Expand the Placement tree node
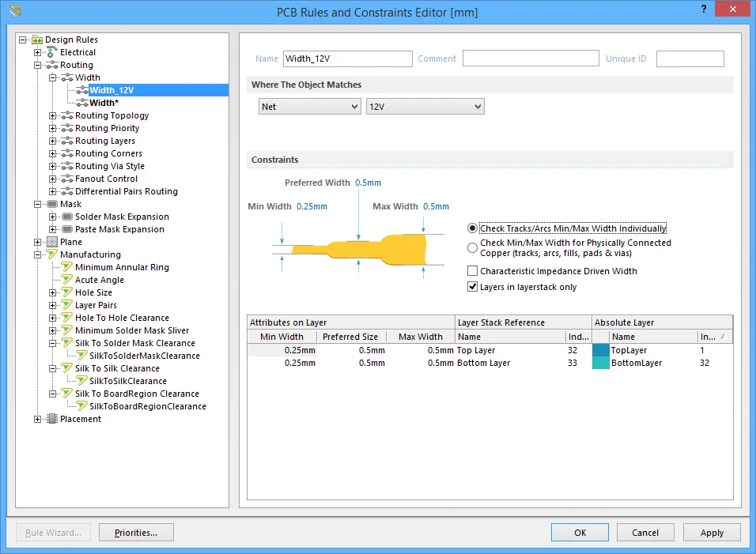Viewport: 756px width, 554px height. [x=38, y=419]
